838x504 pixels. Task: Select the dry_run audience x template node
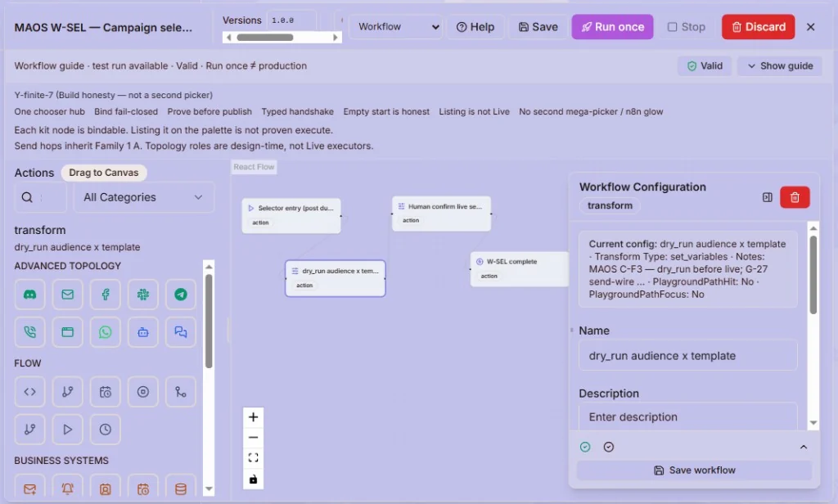(x=335, y=278)
